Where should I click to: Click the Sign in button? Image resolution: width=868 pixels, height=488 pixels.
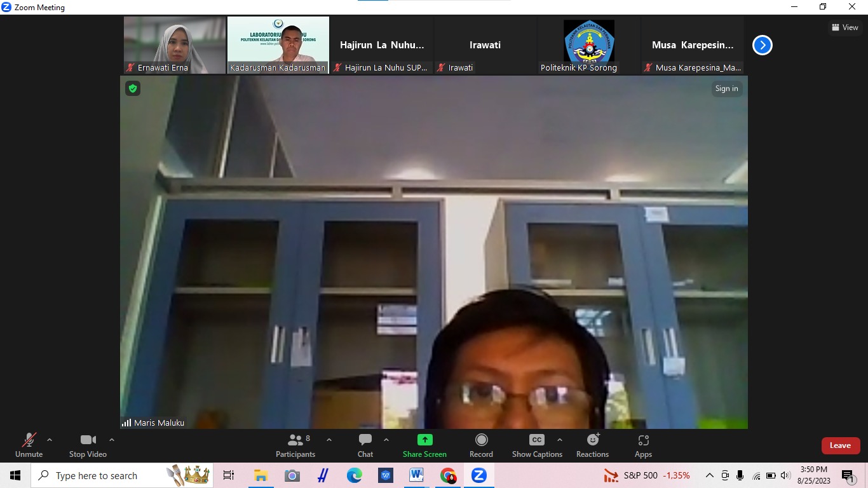pos(726,89)
